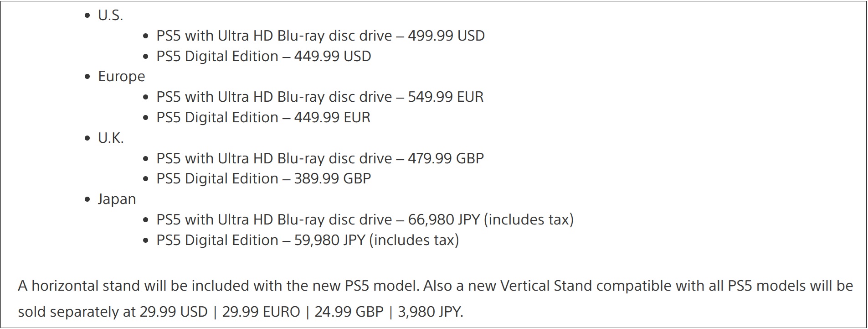Click the first "(includes tax)" note
The height and width of the screenshot is (329, 868).
coord(528,219)
